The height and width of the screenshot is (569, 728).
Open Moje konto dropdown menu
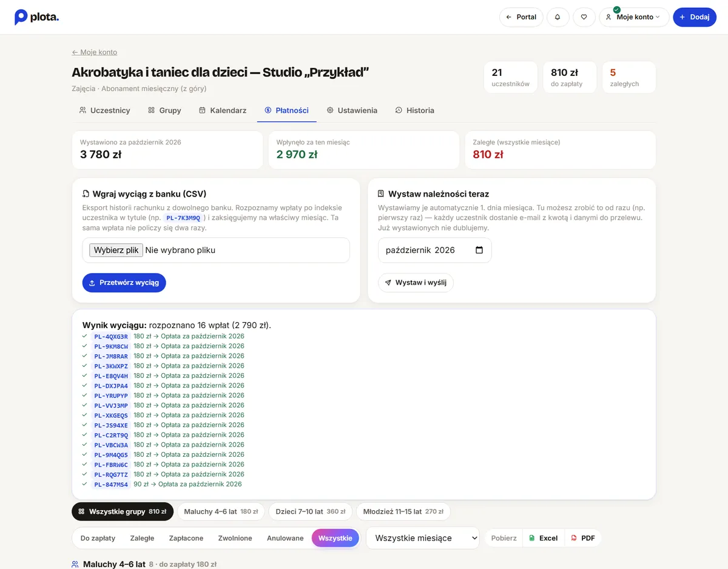(634, 17)
